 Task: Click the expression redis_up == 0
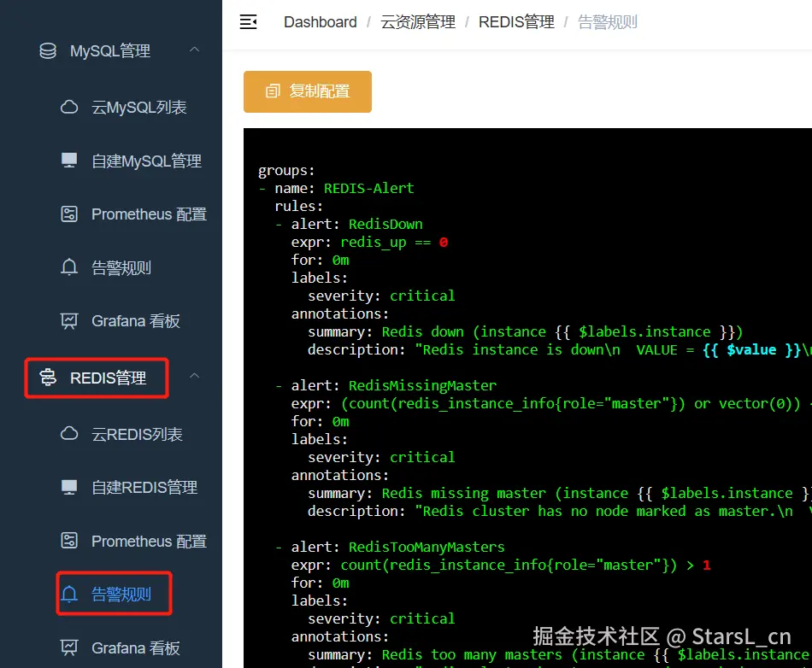pyautogui.click(x=394, y=242)
